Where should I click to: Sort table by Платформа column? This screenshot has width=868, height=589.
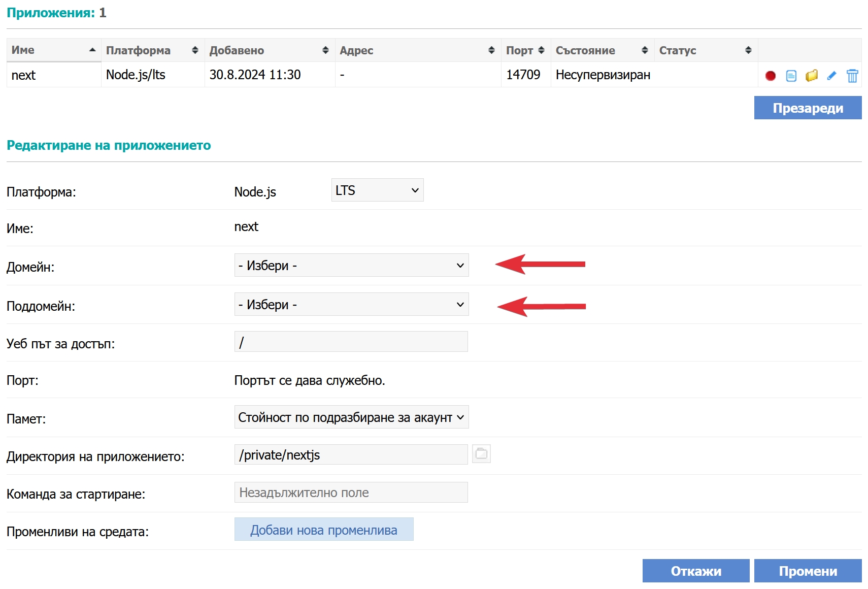[153, 50]
